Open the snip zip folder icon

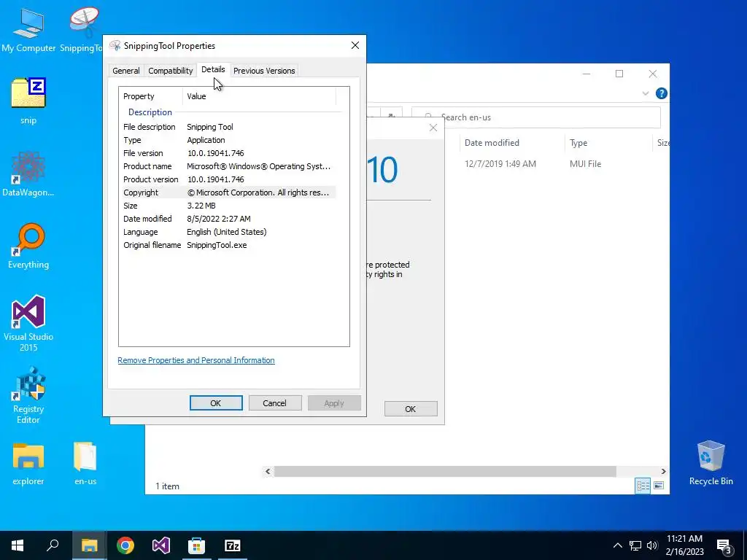click(x=28, y=101)
